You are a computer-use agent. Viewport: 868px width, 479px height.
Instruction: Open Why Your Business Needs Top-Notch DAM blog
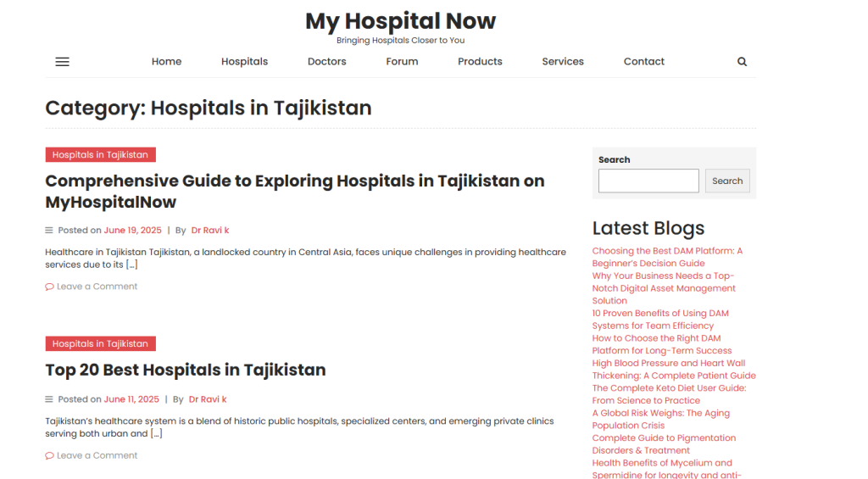click(664, 288)
